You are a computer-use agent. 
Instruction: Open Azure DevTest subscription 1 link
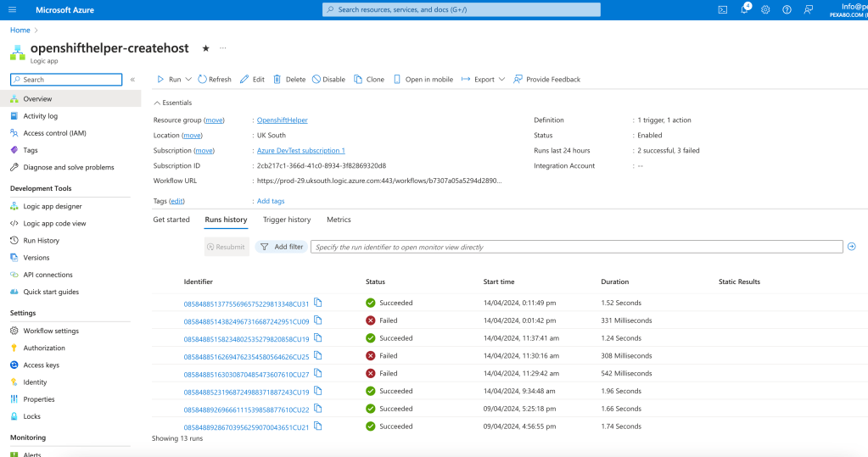[300, 150]
